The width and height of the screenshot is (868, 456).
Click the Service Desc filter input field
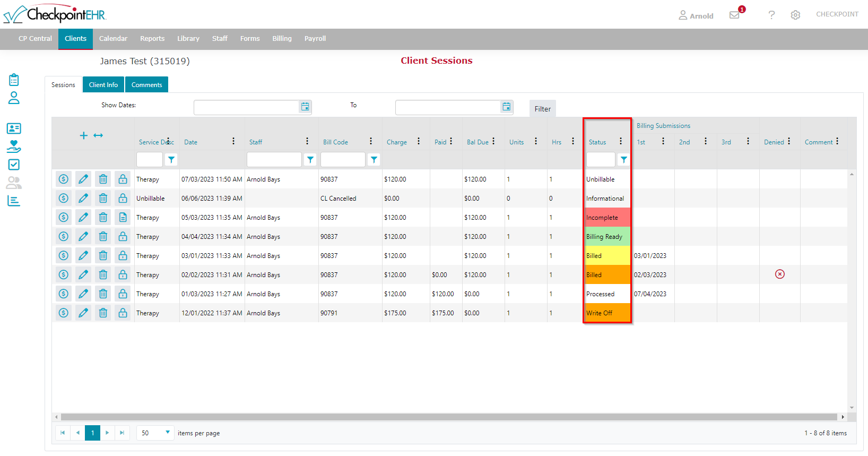pyautogui.click(x=149, y=160)
